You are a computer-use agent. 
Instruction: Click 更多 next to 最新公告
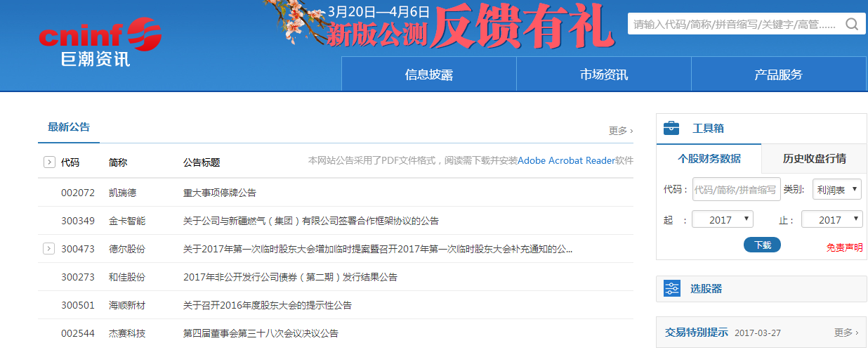[x=620, y=131]
